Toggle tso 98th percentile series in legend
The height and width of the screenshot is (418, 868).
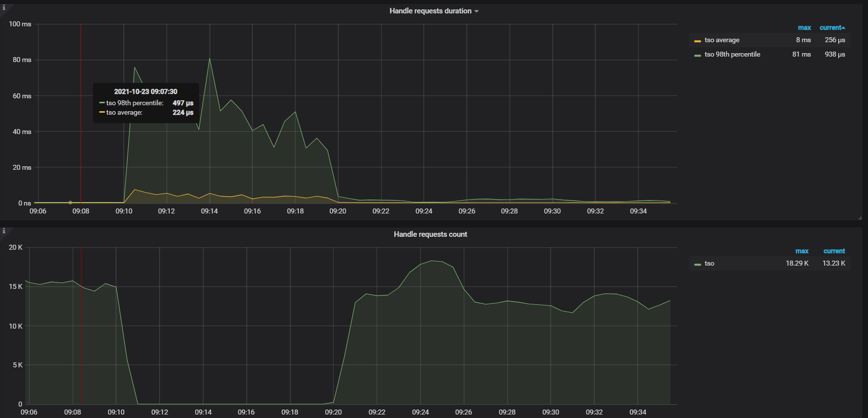point(732,55)
